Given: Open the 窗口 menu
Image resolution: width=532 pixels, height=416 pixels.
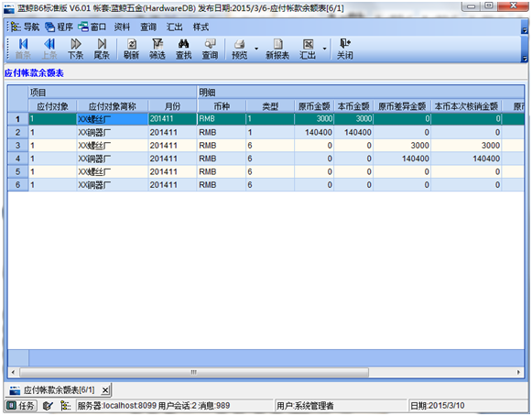Looking at the screenshot, I should pyautogui.click(x=92, y=27).
